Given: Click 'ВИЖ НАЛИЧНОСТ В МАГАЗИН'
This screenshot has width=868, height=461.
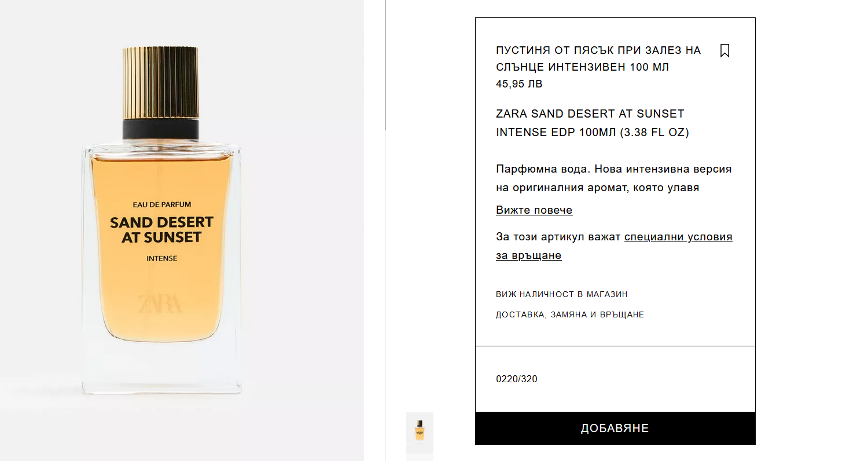Looking at the screenshot, I should (x=561, y=294).
